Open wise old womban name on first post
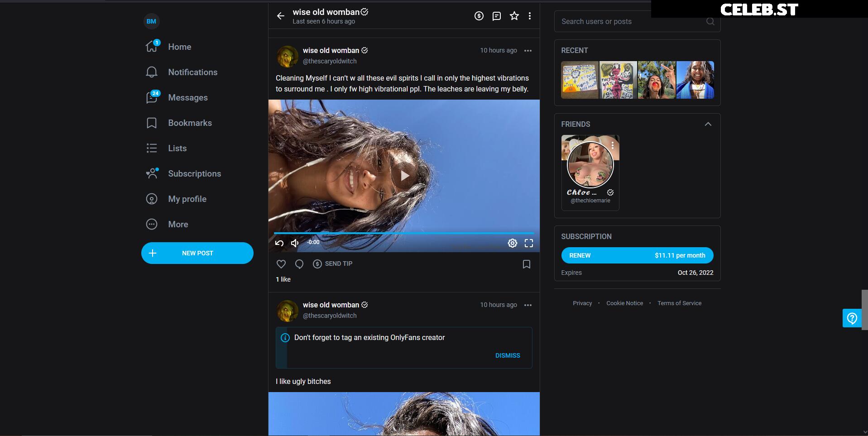Screen dimensions: 868x436 coord(331,50)
